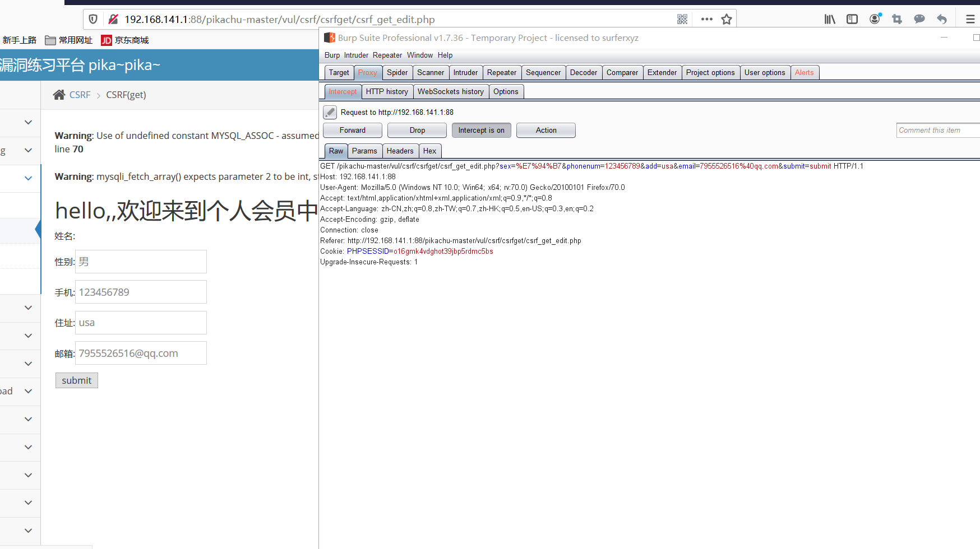980x549 pixels.
Task: Click the pencil edit icon beside Request
Action: click(x=330, y=112)
